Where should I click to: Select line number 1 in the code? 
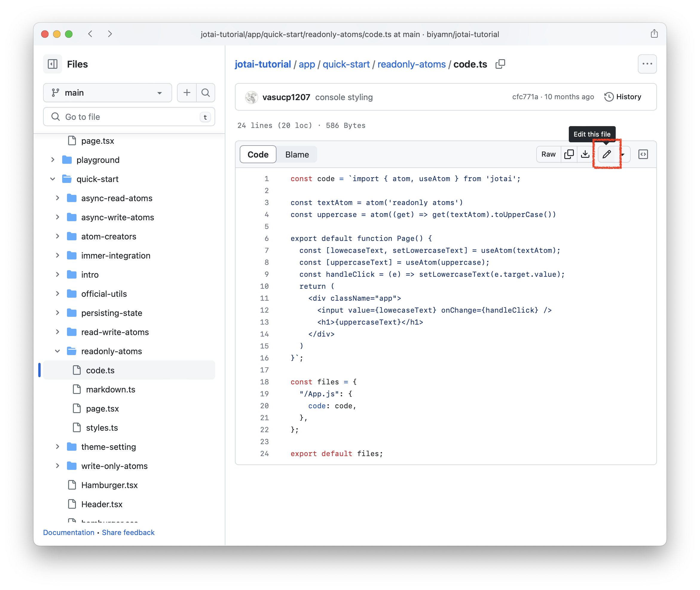pos(267,179)
